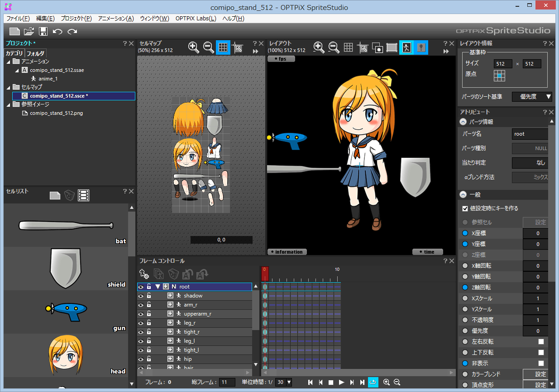This screenshot has height=392, width=559.
Task: Zoom in on the セルマップ cell map view
Action: click(194, 47)
